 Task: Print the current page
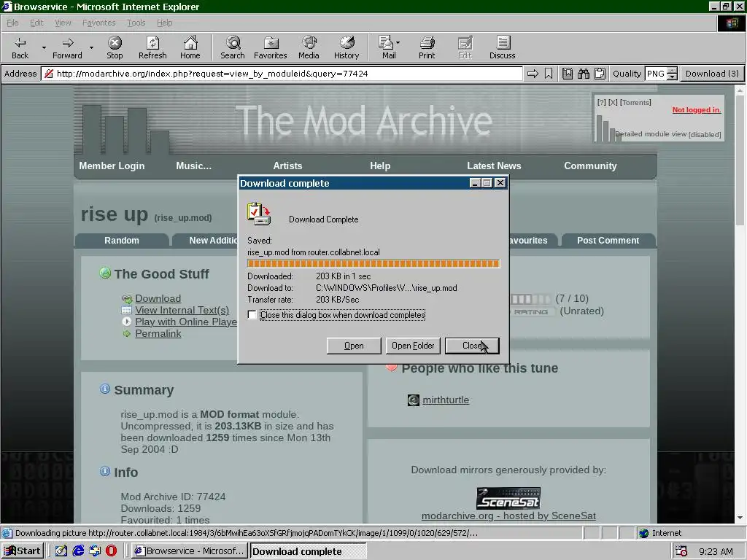coord(427,47)
